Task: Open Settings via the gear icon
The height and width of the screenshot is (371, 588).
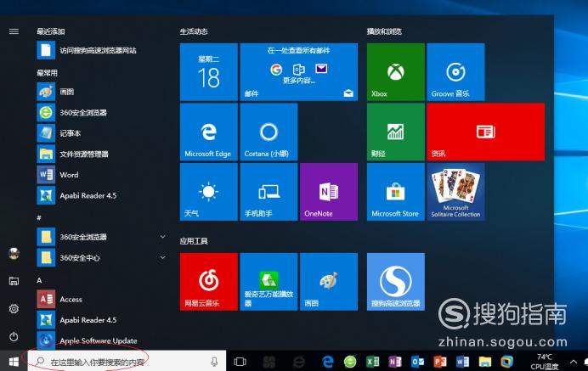Action: coord(14,308)
